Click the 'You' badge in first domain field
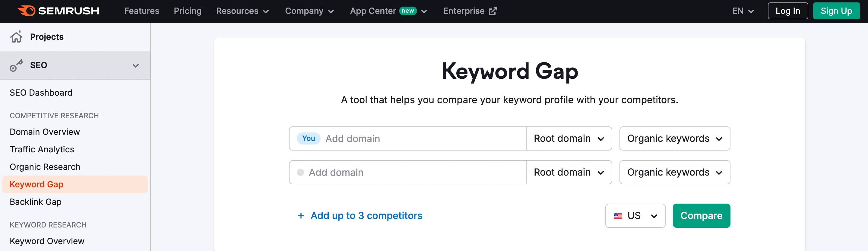The height and width of the screenshot is (251, 868). [x=308, y=138]
